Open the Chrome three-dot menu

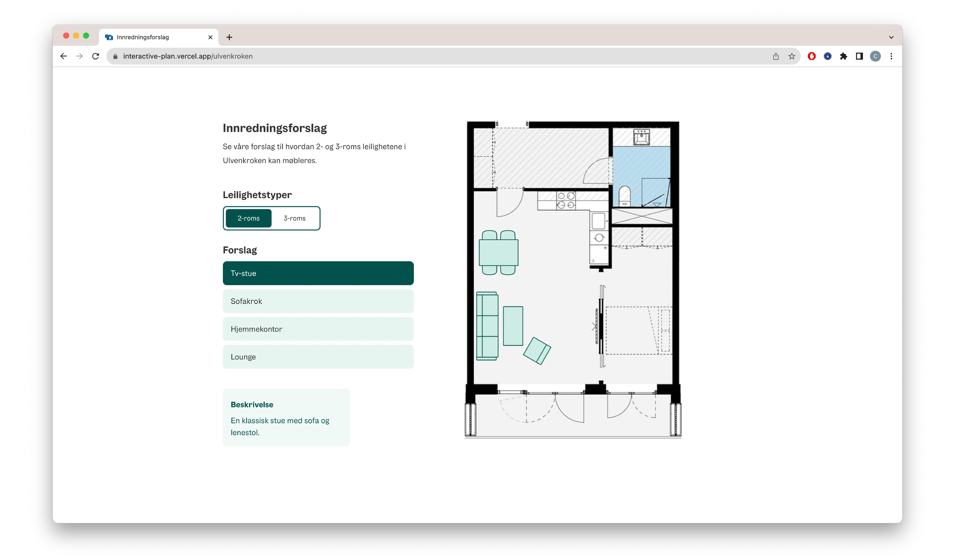point(891,56)
